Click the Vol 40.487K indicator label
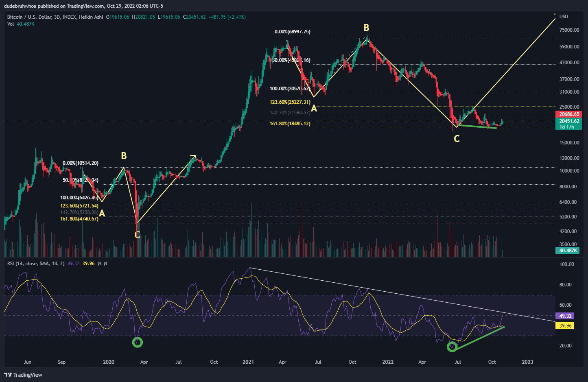The height and width of the screenshot is (382, 588). click(21, 24)
